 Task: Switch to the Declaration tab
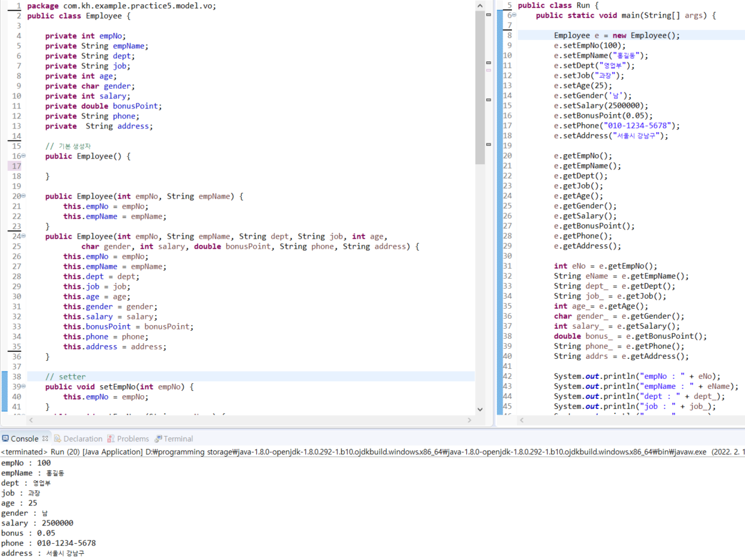click(x=83, y=439)
